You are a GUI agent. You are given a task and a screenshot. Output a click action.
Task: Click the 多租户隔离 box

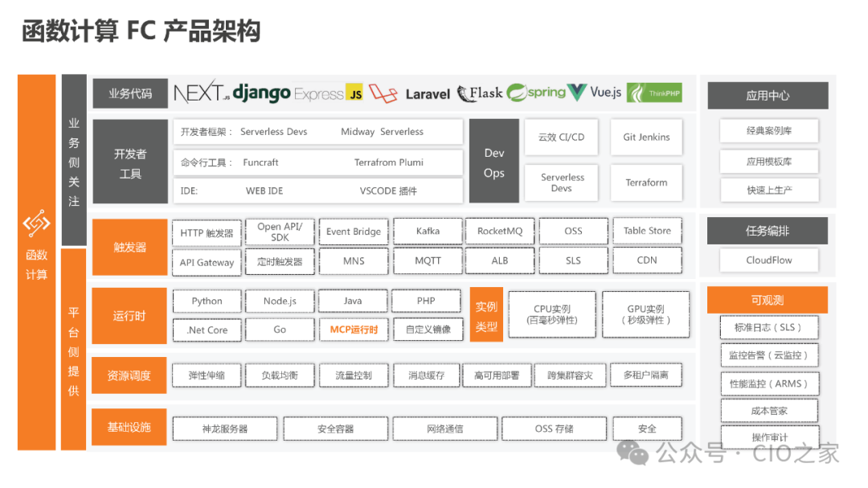(646, 375)
